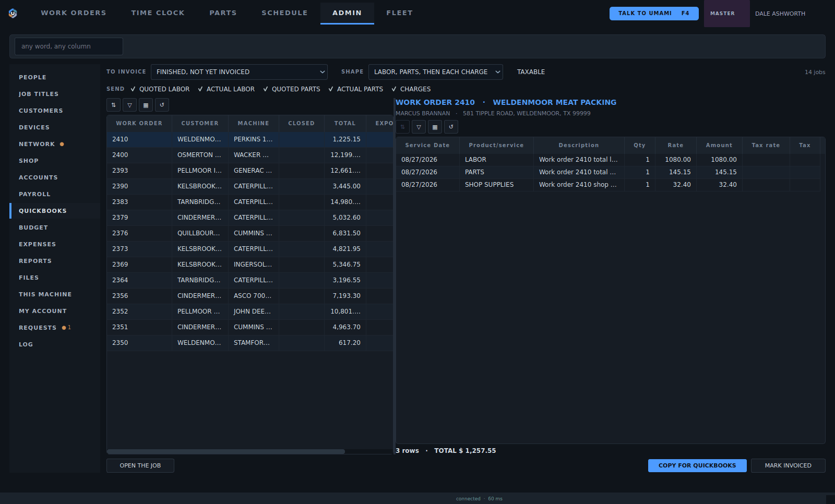The width and height of the screenshot is (835, 504).
Task: Open Requests in the sidebar
Action: click(x=55, y=328)
